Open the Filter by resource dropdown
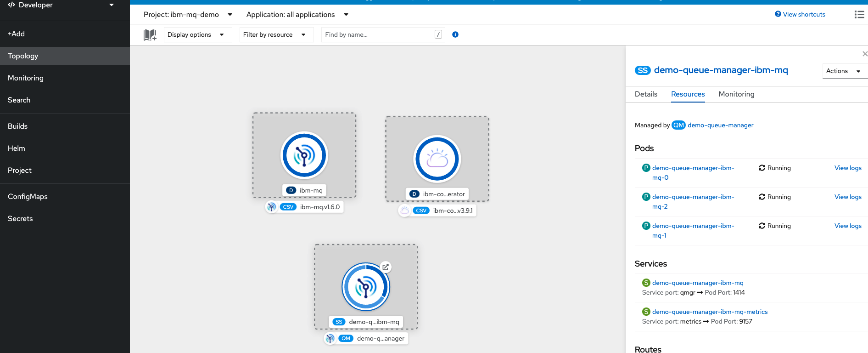The height and width of the screenshot is (353, 868). click(x=276, y=35)
